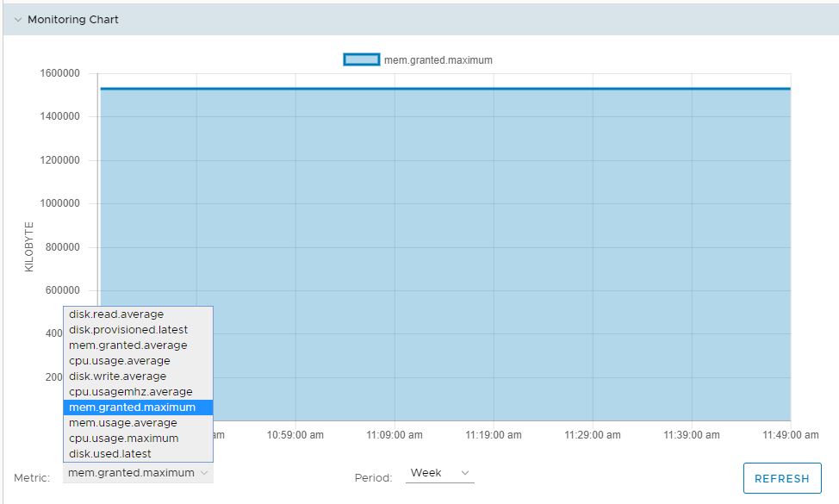Screen dimensions: 839x504
Task: Click the Metric field showing mem.granted.maximum
Action: [x=137, y=473]
